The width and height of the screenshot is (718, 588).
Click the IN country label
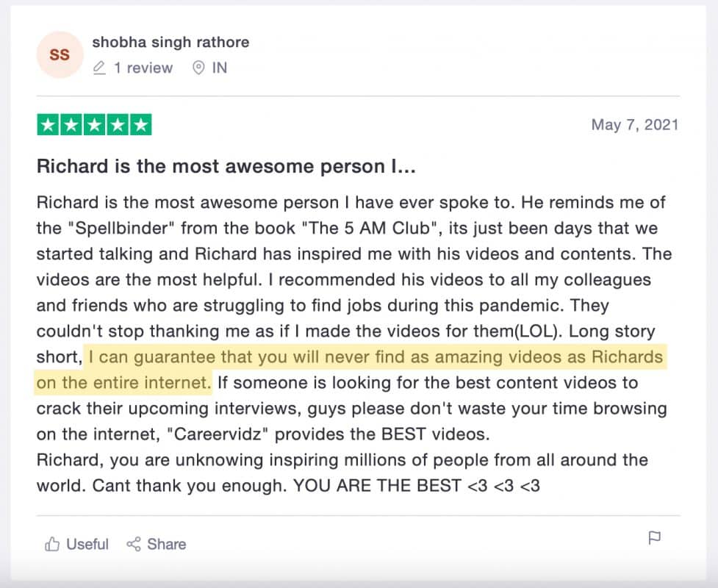tap(219, 68)
